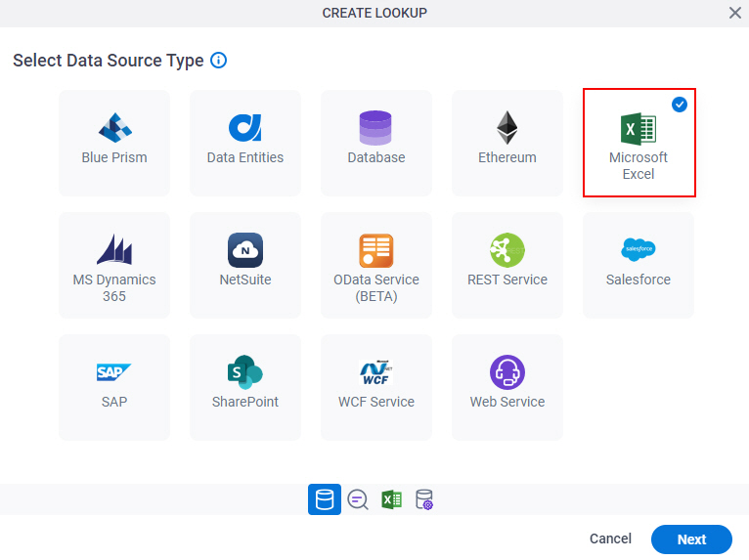Choose MS Dynamics 365 data source
This screenshot has width=749, height=560.
point(114,265)
